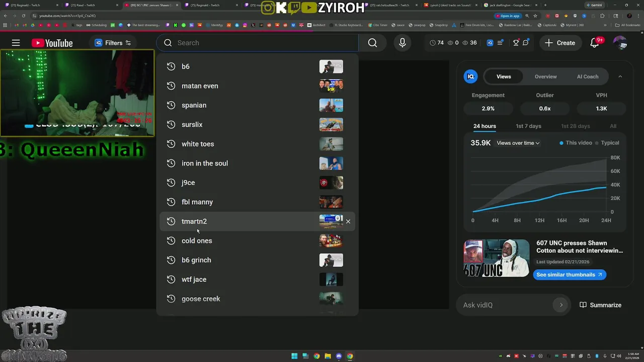This screenshot has height=362, width=644.
Task: Select 'matan even' search suggestion
Action: pyautogui.click(x=257, y=86)
